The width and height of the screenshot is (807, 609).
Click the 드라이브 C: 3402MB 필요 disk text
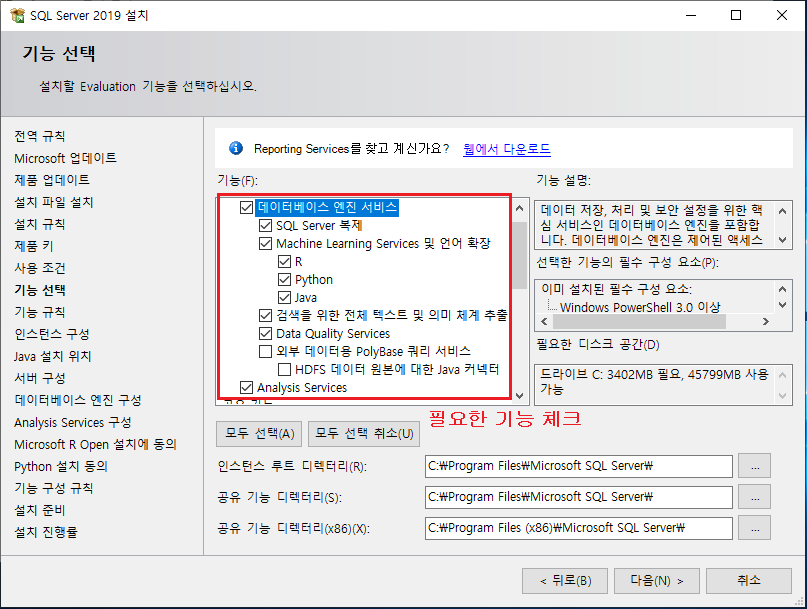pos(654,381)
